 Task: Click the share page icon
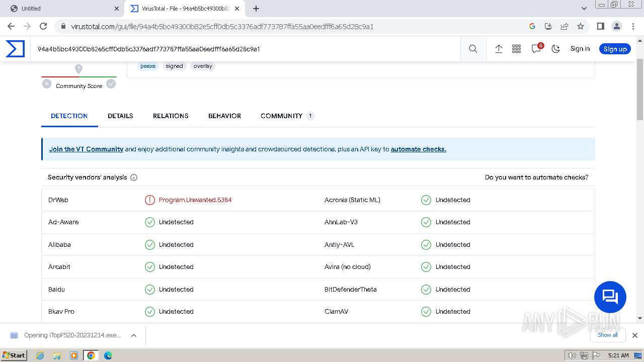click(565, 26)
